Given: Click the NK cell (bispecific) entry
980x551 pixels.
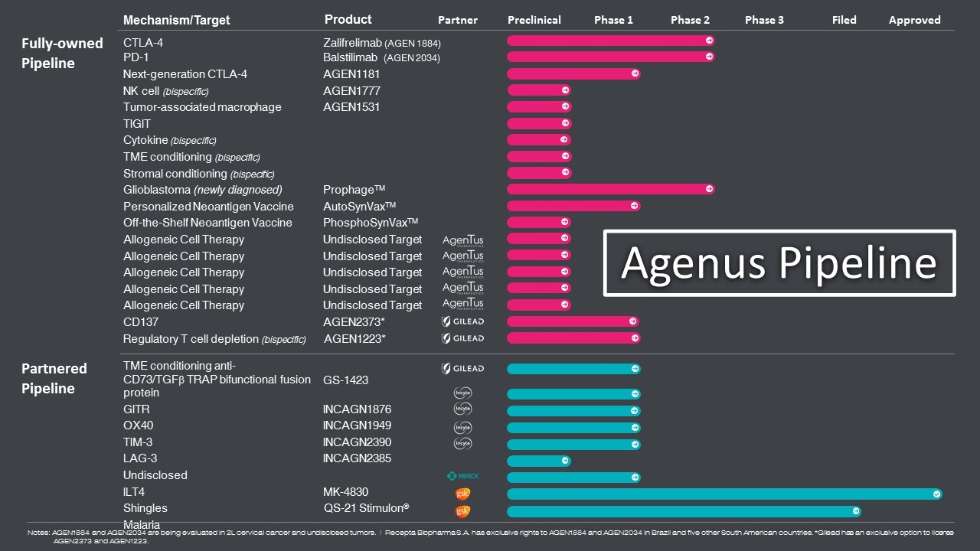Looking at the screenshot, I should pos(166,91).
